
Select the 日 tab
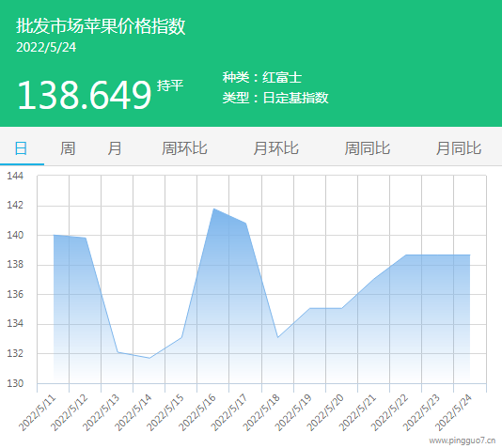[21, 148]
